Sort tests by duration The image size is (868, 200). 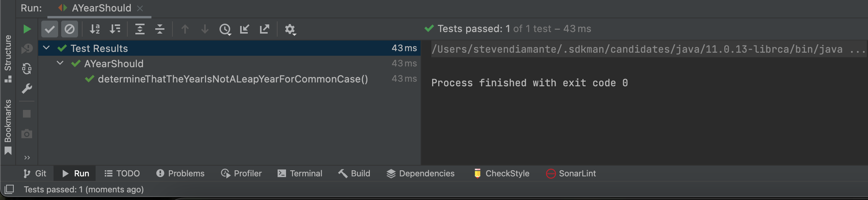click(x=115, y=29)
